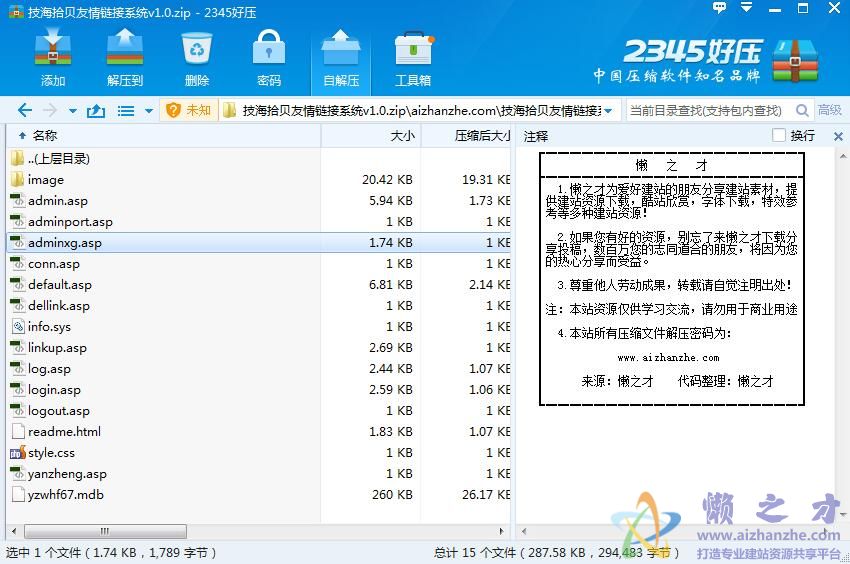The width and height of the screenshot is (850, 564).
Task: Select the style.css file
Action: coord(259,453)
